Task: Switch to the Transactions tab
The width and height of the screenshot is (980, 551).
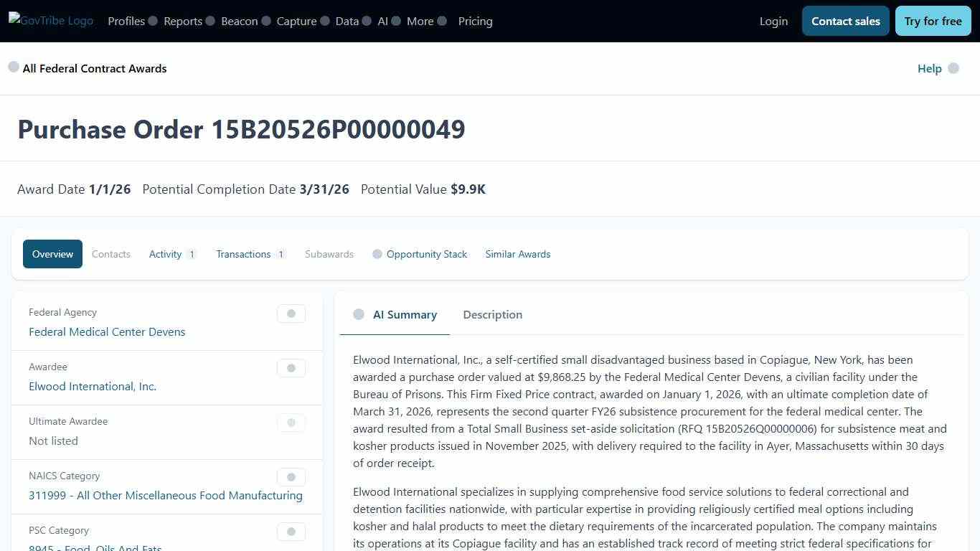Action: click(x=243, y=253)
